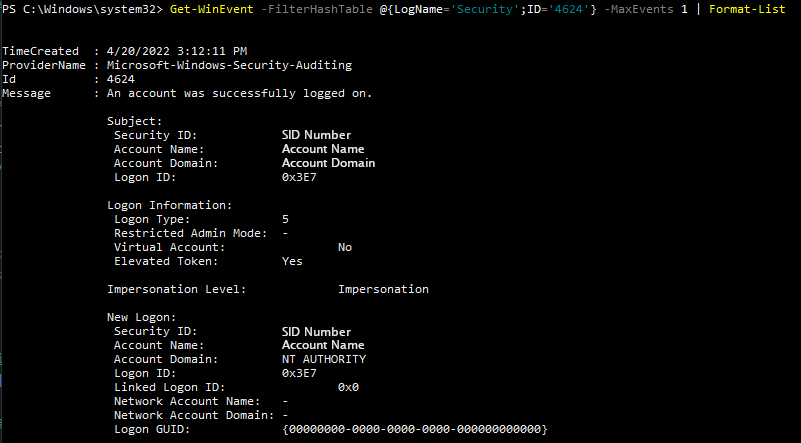Viewport: 801px width, 443px height.
Task: Click the Linked Logon ID value 0x0
Action: pyautogui.click(x=348, y=387)
